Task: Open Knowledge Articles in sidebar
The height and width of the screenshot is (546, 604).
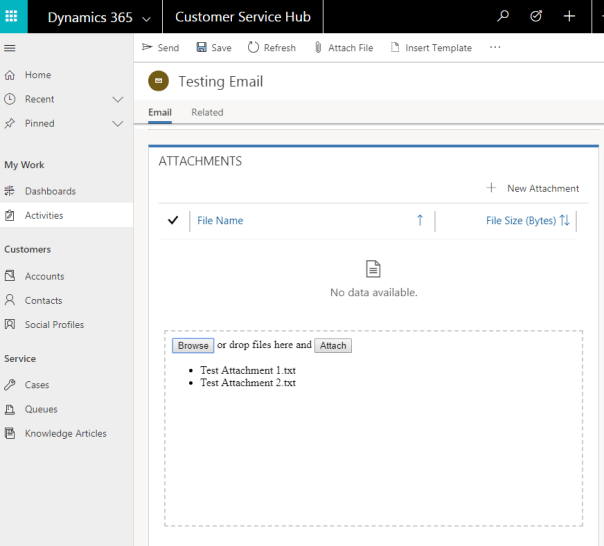Action: (x=65, y=434)
